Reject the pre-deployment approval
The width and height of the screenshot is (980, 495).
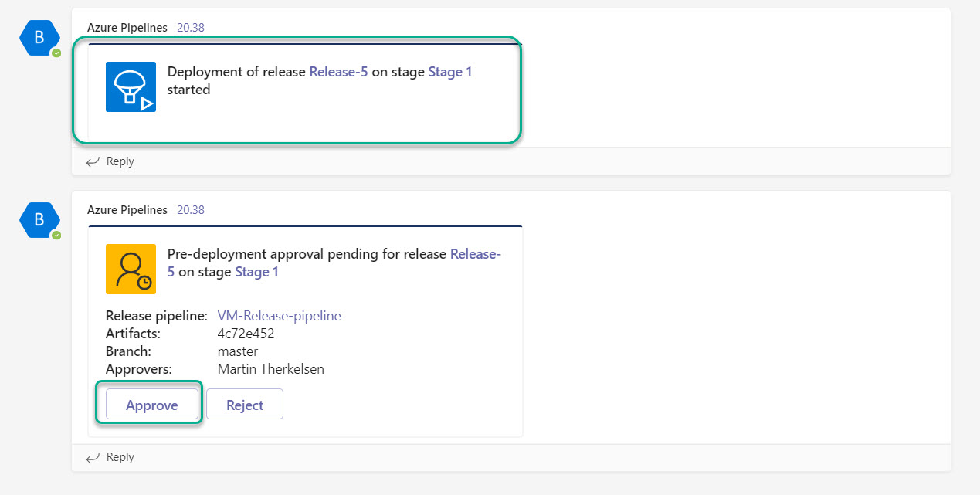(x=245, y=405)
